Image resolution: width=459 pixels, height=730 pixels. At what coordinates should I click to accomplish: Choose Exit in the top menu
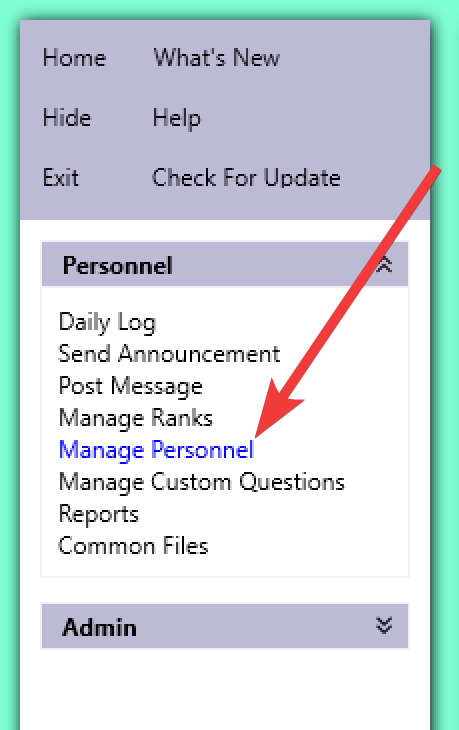click(x=61, y=178)
